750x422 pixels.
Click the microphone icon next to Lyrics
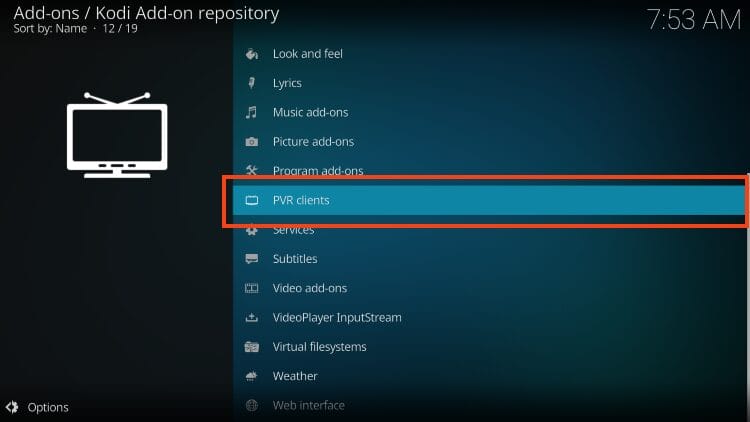coord(252,83)
